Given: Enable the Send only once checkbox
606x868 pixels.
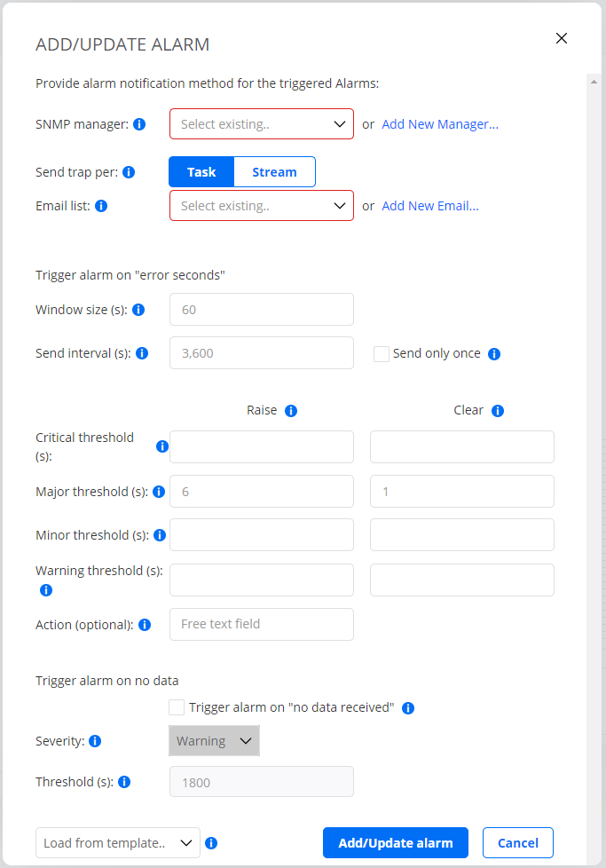Looking at the screenshot, I should pos(382,353).
